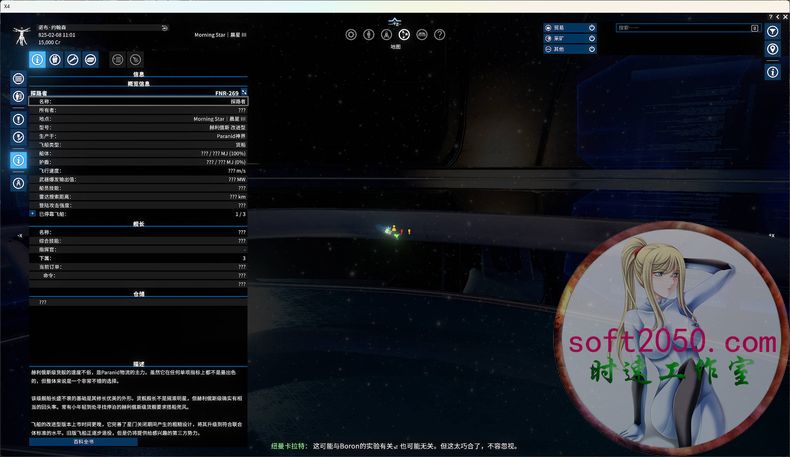
Task: Click the map location pin icon
Action: click(x=773, y=49)
